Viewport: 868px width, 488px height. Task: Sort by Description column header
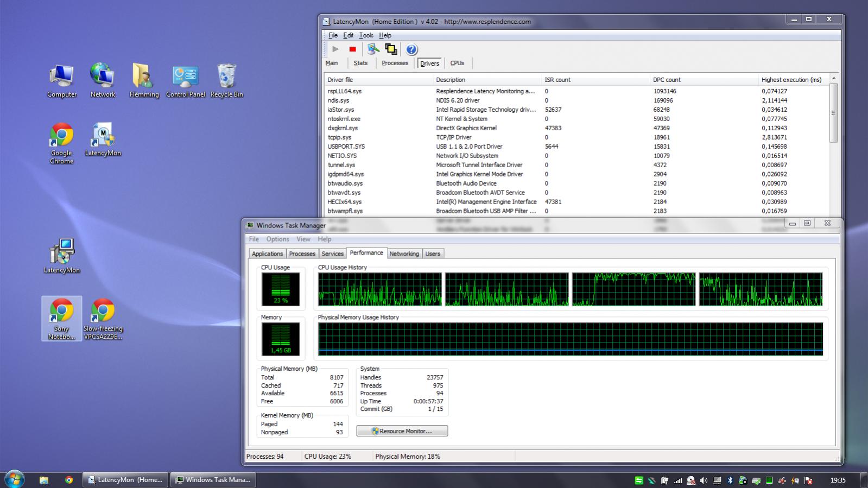(x=487, y=79)
